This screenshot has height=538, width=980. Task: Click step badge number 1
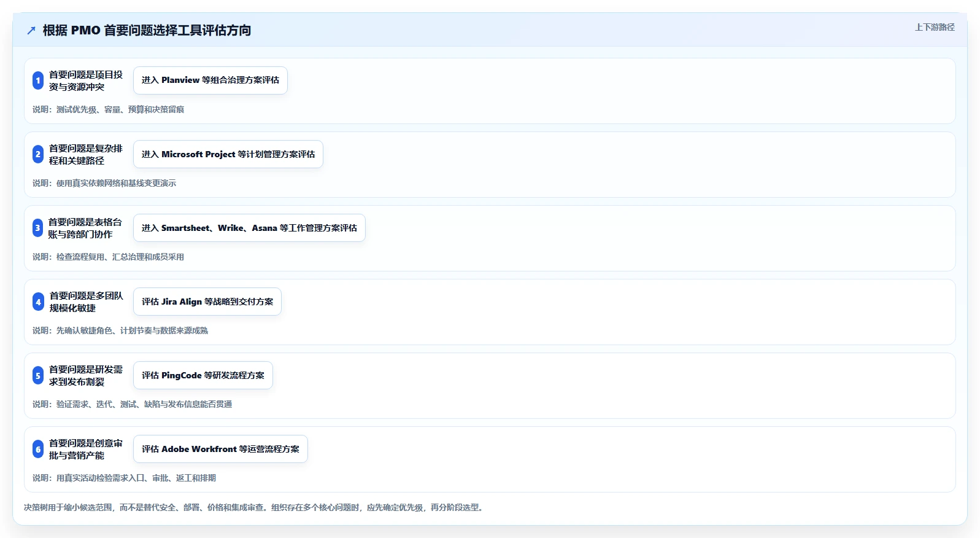38,80
